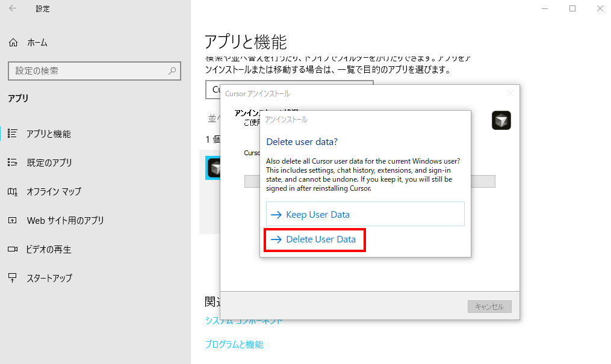Click the uninstall progress bar
Image resolution: width=611 pixels, height=364 pixels.
click(483, 182)
